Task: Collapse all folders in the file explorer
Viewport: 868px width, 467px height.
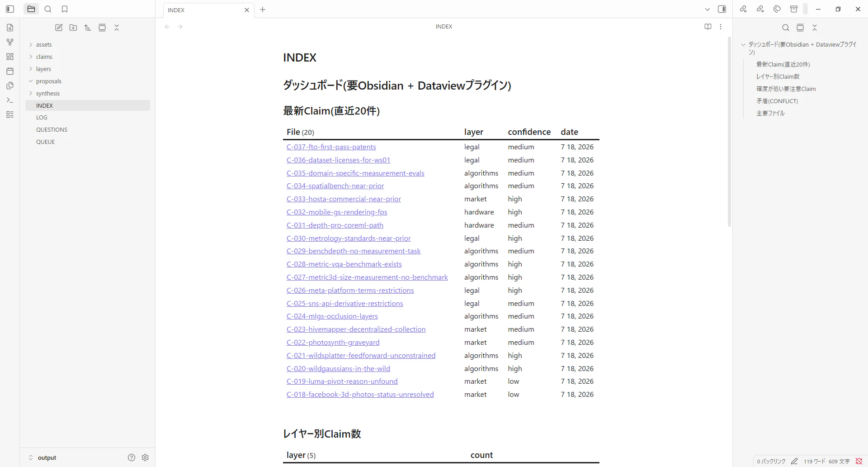Action: pos(117,28)
